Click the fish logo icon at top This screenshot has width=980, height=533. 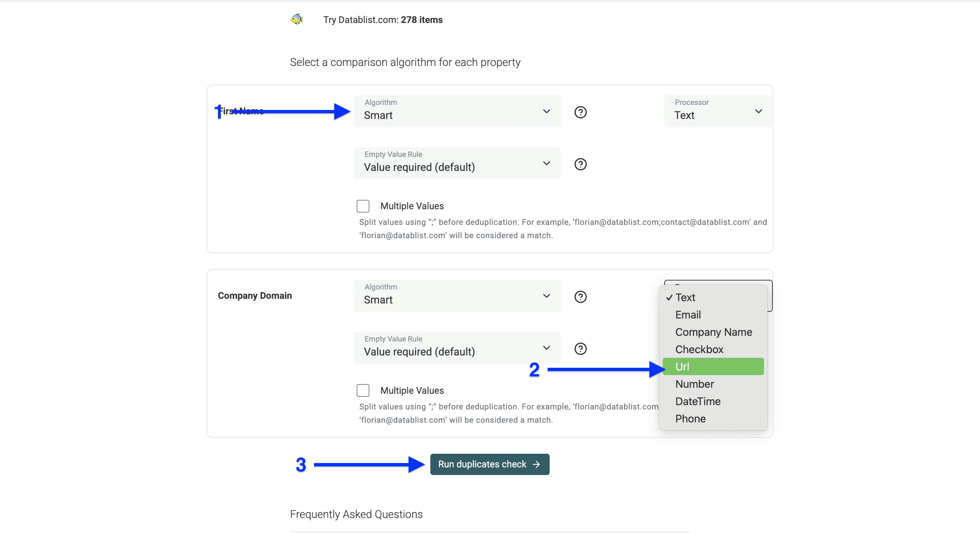click(297, 19)
